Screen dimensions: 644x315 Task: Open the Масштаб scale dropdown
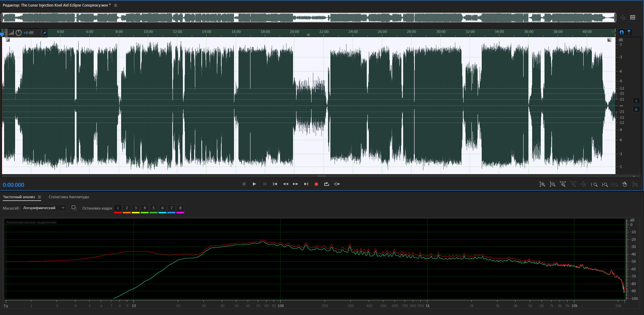(43, 208)
